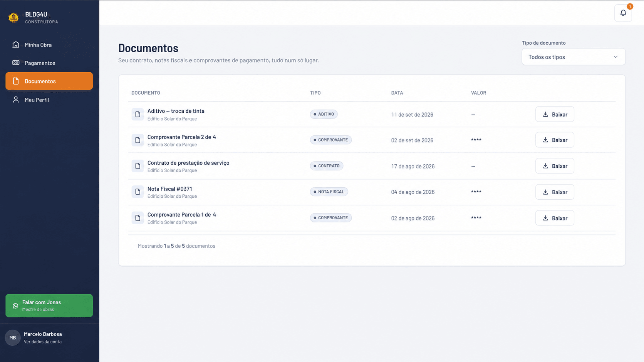Click the COMPROVANTE badge dated 02 de set

click(331, 140)
